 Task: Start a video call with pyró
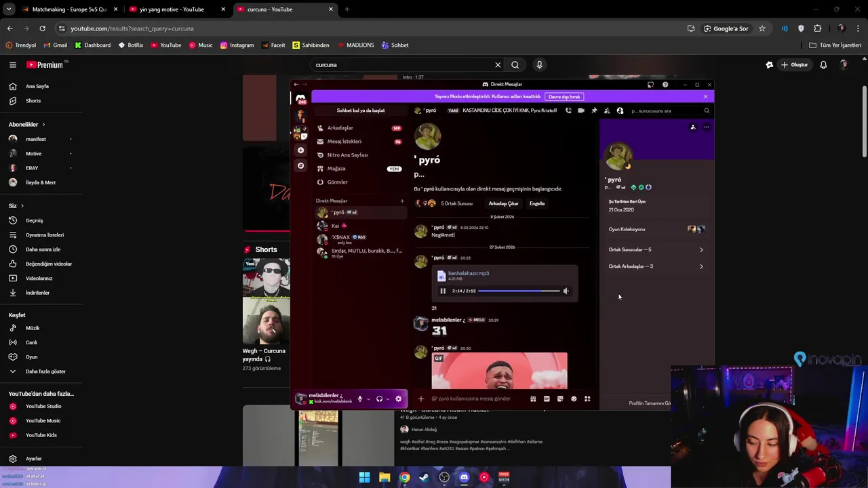(581, 110)
